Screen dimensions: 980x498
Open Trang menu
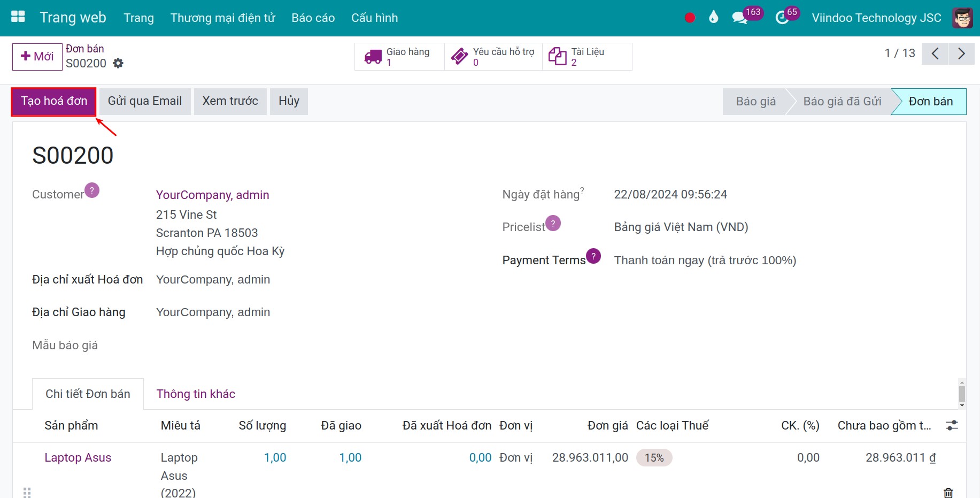click(x=139, y=18)
